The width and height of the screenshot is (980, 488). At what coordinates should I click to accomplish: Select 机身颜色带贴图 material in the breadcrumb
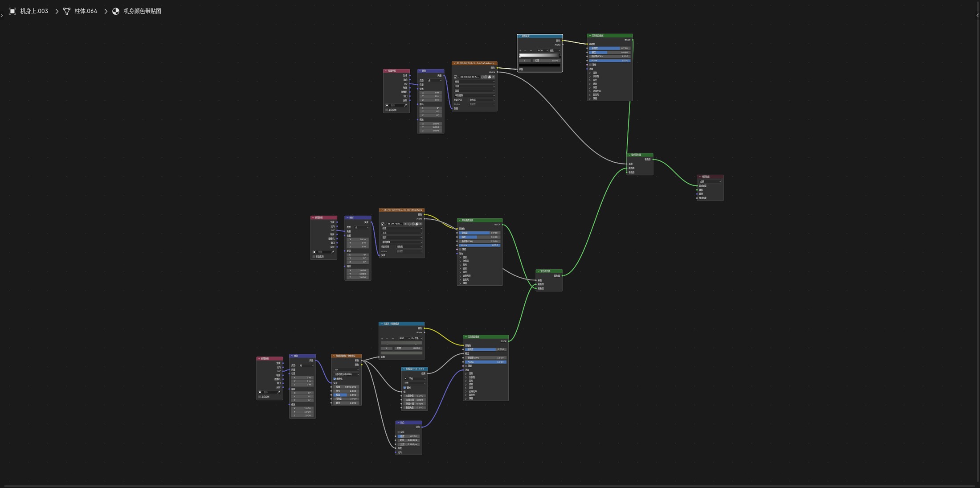point(142,11)
